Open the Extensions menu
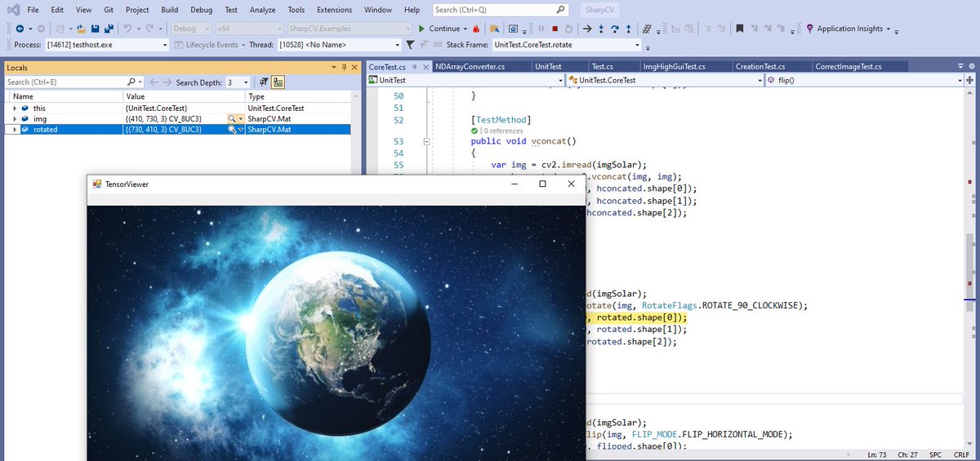The height and width of the screenshot is (461, 980). pos(333,10)
